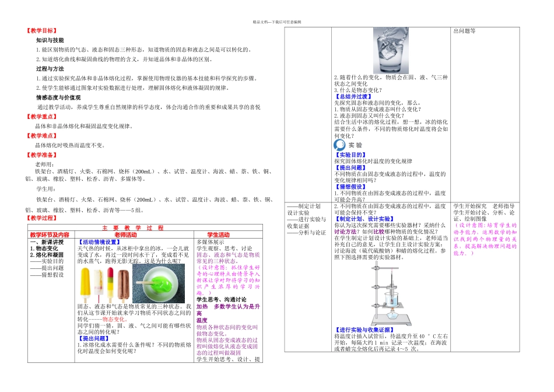Click the 【教学难点】 heading

click(41, 136)
